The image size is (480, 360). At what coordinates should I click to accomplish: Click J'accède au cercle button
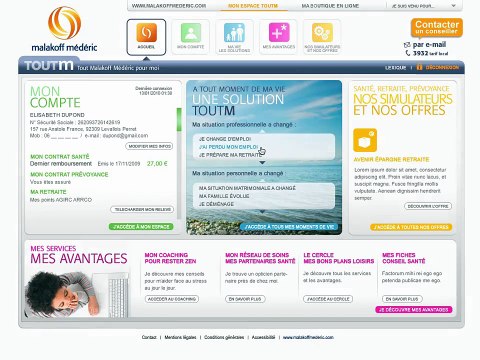[328, 299]
